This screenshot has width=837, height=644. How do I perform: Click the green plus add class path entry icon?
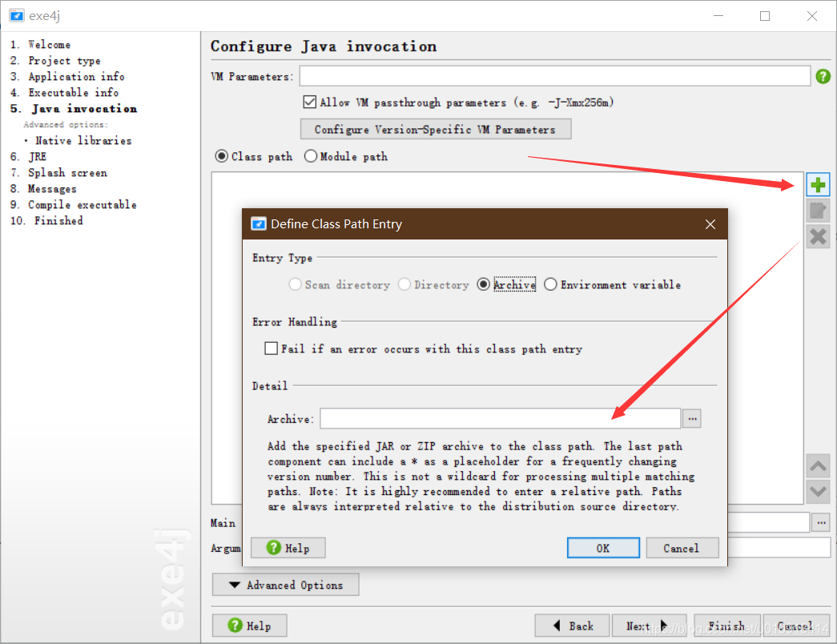pyautogui.click(x=818, y=185)
